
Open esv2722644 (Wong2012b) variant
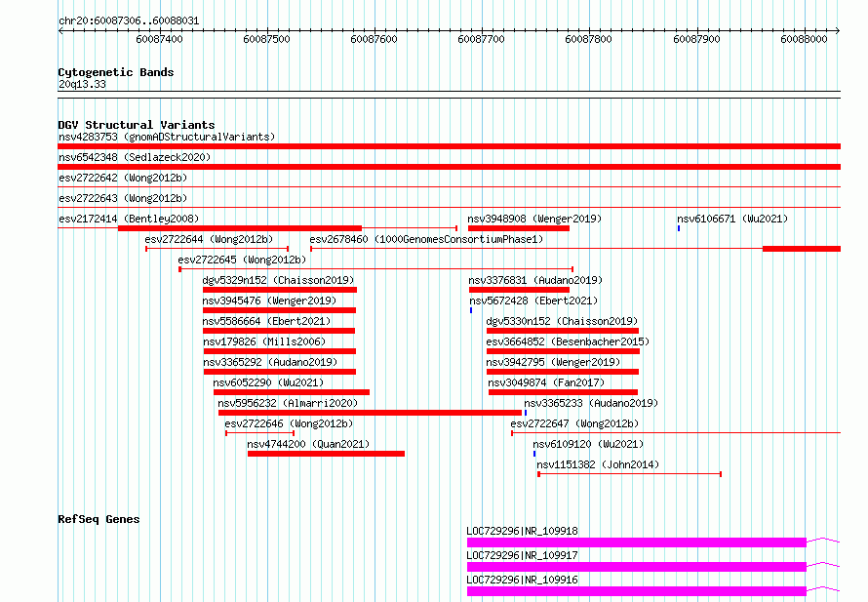click(x=209, y=239)
